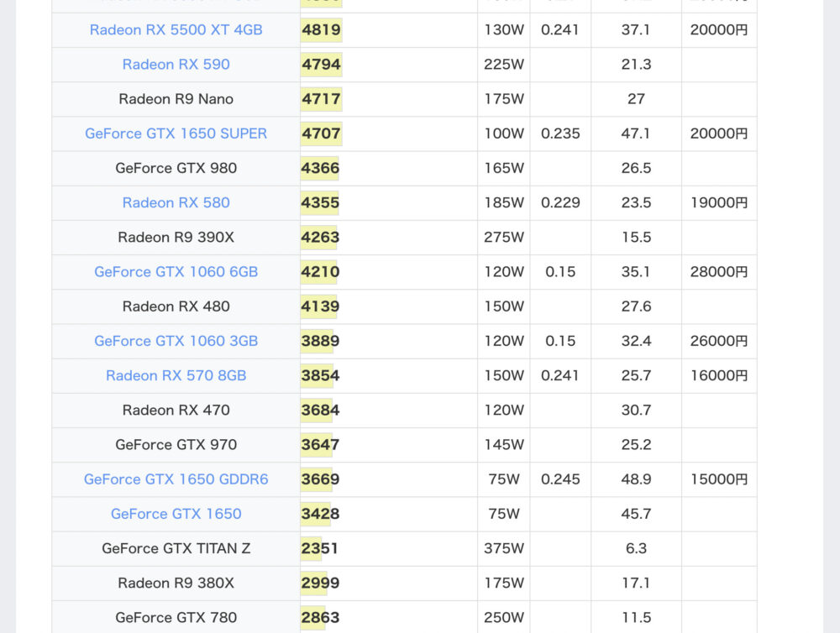Select the score 3428 value
The image size is (840, 633).
tap(320, 514)
